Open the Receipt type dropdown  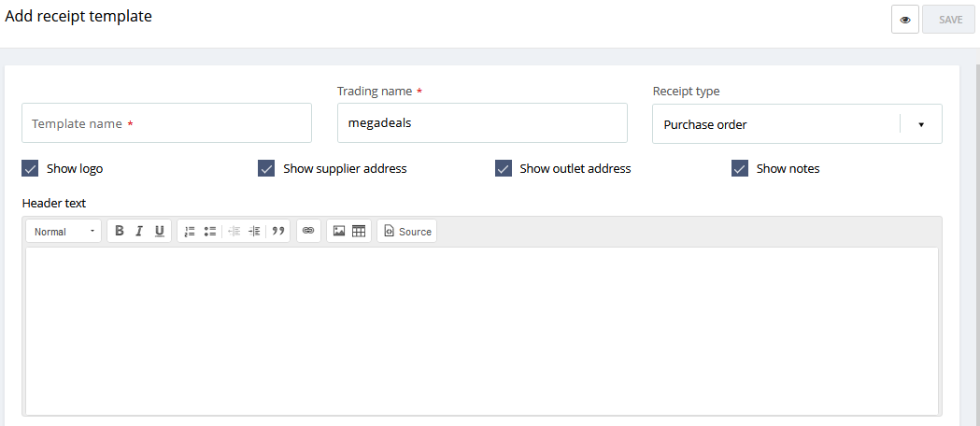[797, 123]
